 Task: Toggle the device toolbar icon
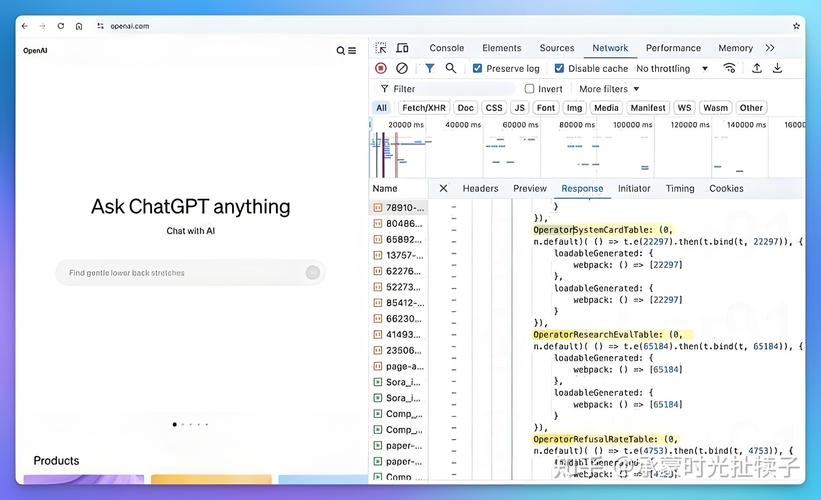tap(402, 48)
